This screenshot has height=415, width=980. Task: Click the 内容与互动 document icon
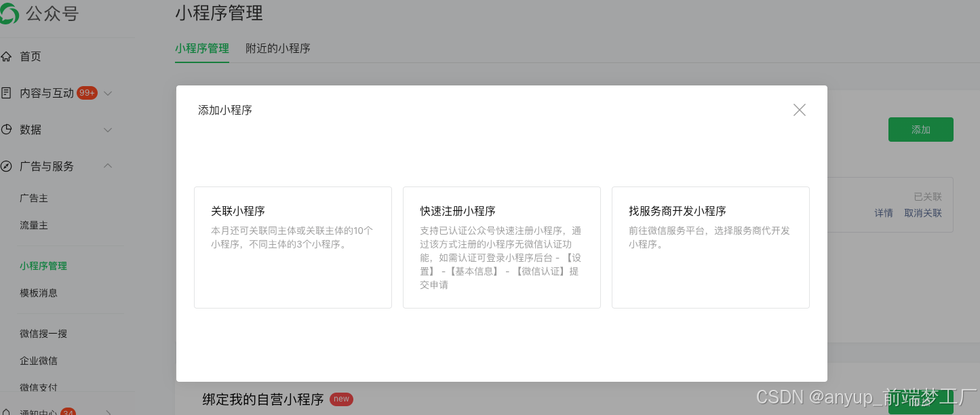pos(6,93)
